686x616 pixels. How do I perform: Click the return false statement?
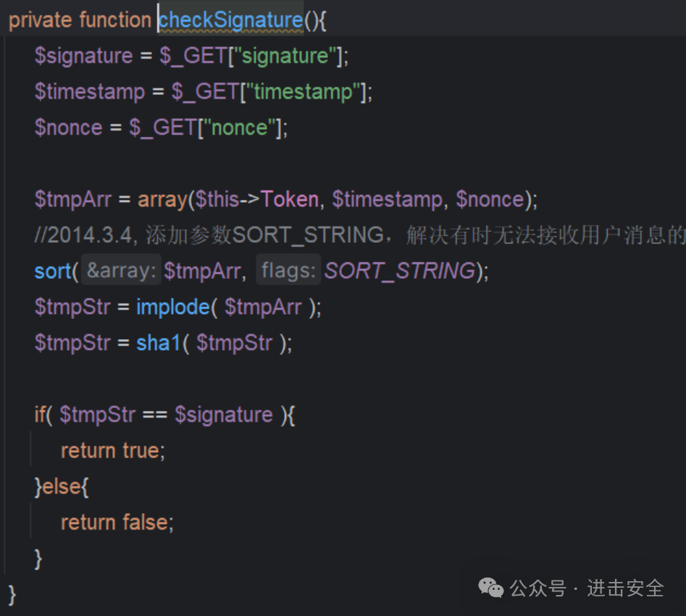click(x=117, y=523)
